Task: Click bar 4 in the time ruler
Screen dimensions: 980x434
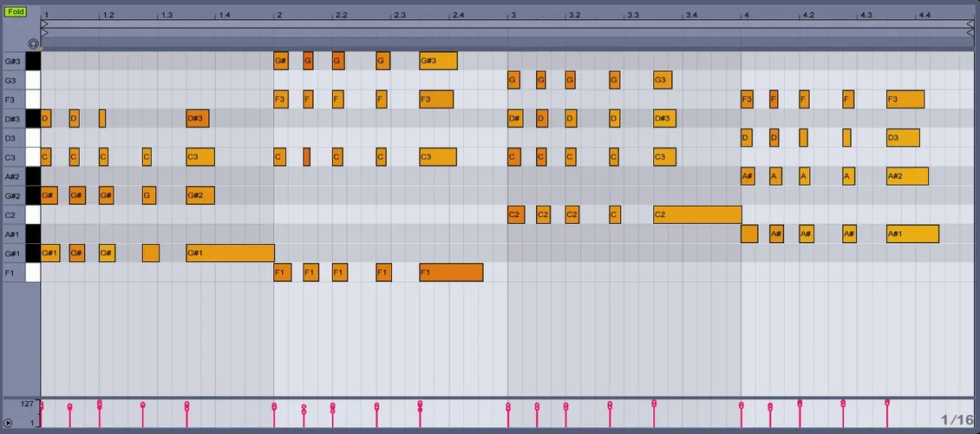Action: pos(746,15)
